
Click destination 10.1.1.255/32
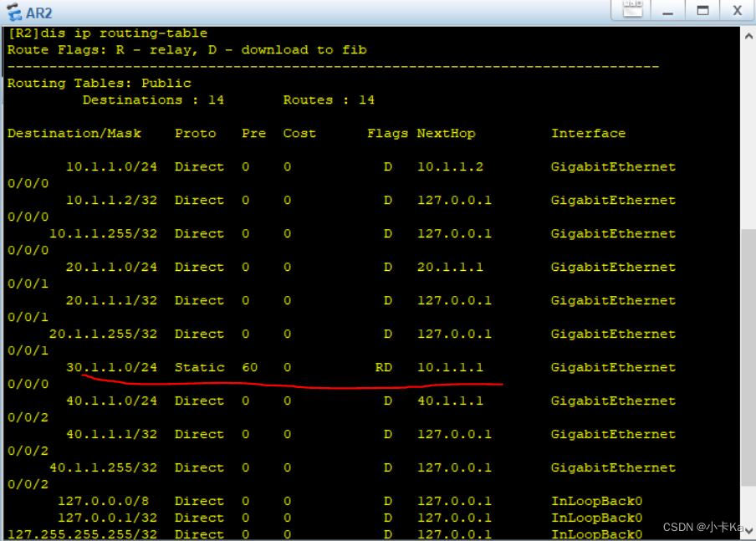click(x=103, y=233)
